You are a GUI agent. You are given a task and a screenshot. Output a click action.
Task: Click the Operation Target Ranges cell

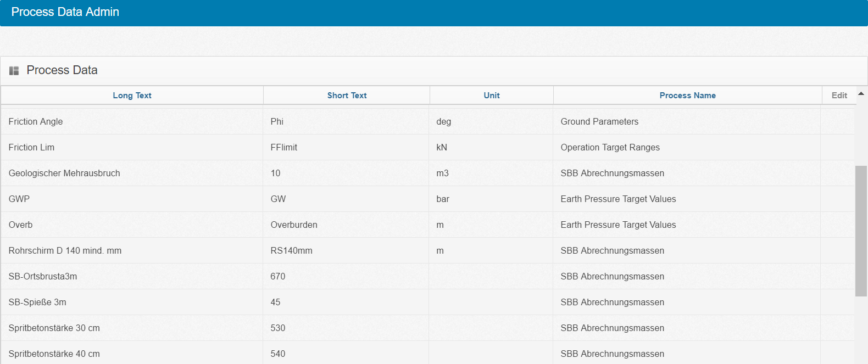(x=610, y=148)
